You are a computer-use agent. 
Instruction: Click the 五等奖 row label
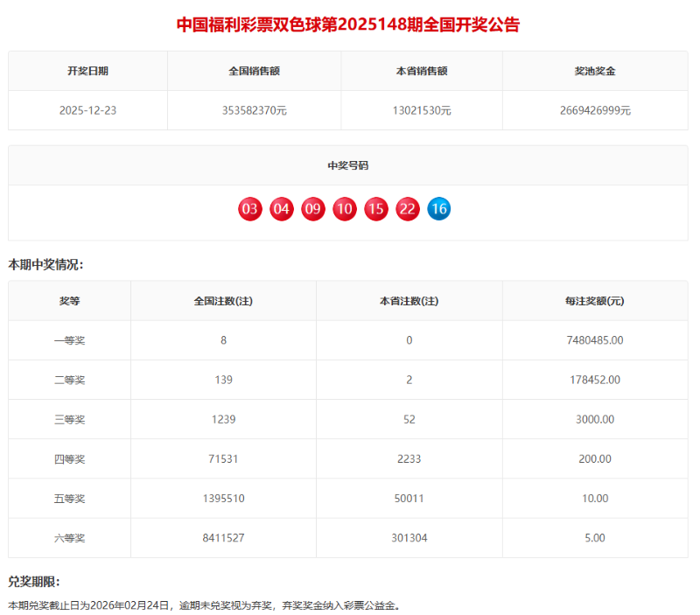pos(70,499)
